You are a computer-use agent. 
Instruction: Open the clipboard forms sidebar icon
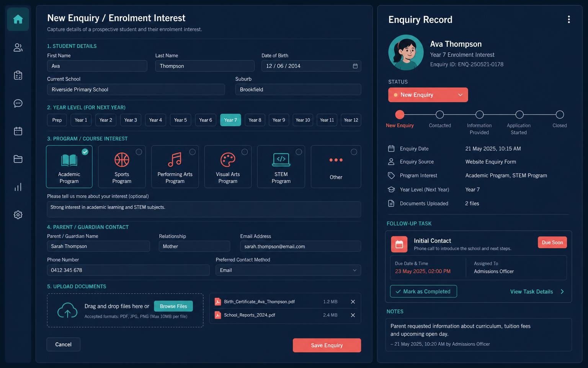point(18,75)
